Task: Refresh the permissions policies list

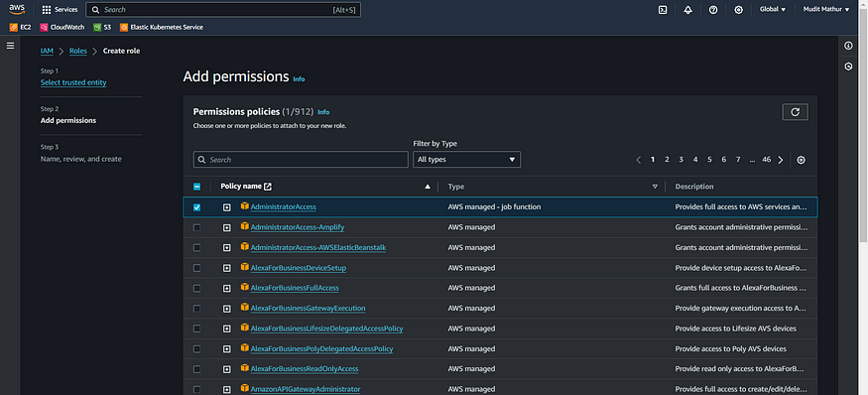Action: click(795, 112)
